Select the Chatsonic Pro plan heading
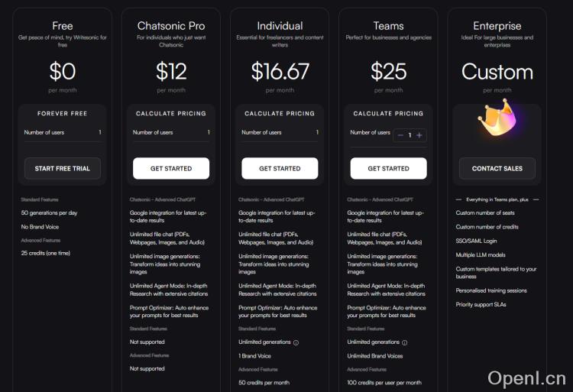The image size is (573, 392). [171, 26]
